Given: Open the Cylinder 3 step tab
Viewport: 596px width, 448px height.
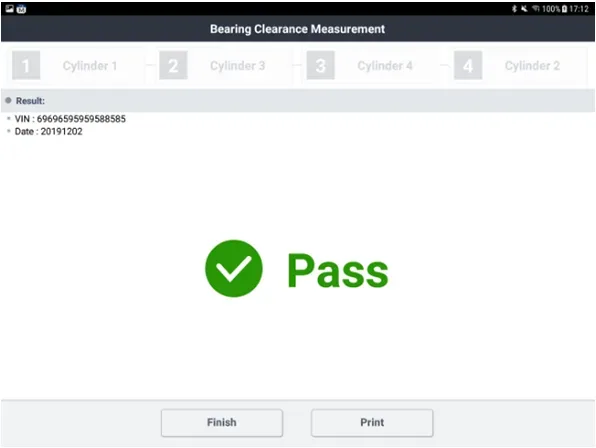Looking at the screenshot, I should pos(237,66).
